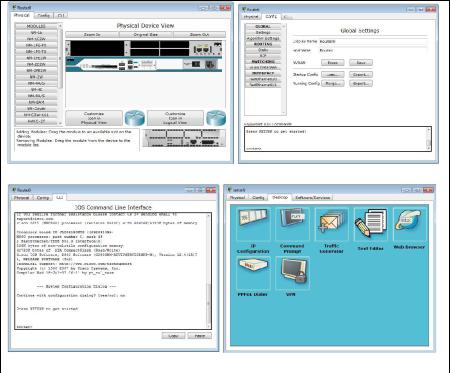Switch to CLI tab in Global Settings window
The width and height of the screenshot is (450, 373).
[287, 17]
